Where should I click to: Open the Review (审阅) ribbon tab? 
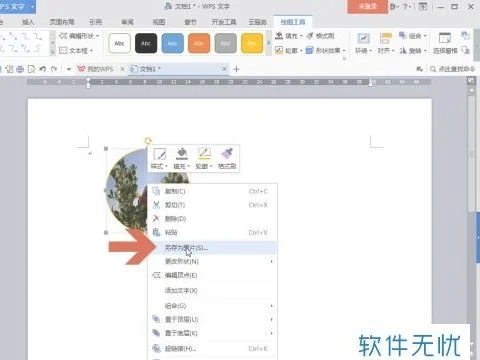click(x=127, y=22)
